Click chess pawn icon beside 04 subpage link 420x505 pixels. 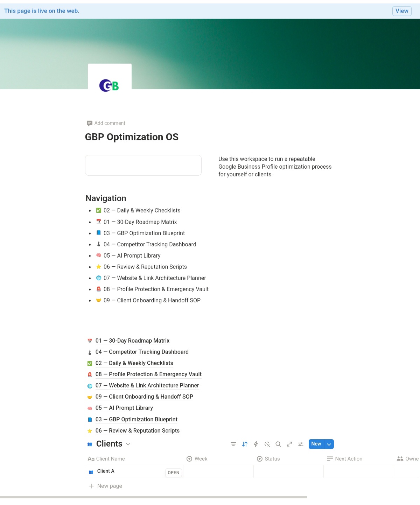(x=90, y=352)
